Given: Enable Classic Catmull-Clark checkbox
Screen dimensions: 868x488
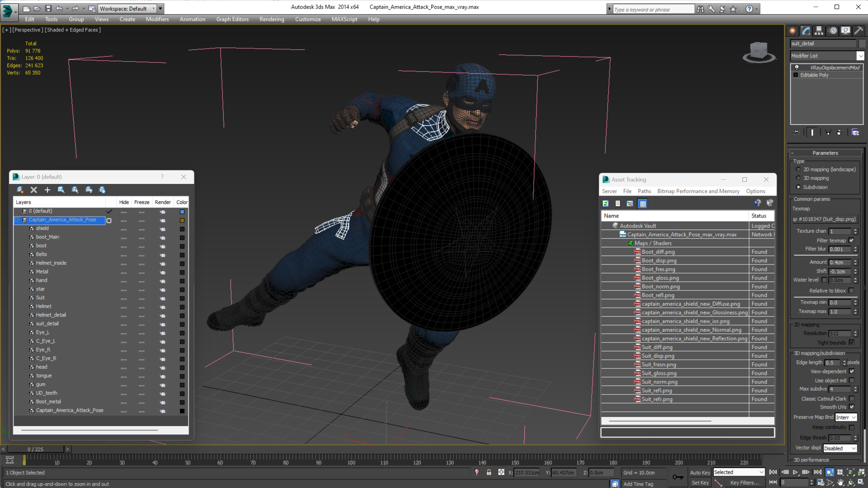Looking at the screenshot, I should (x=852, y=398).
